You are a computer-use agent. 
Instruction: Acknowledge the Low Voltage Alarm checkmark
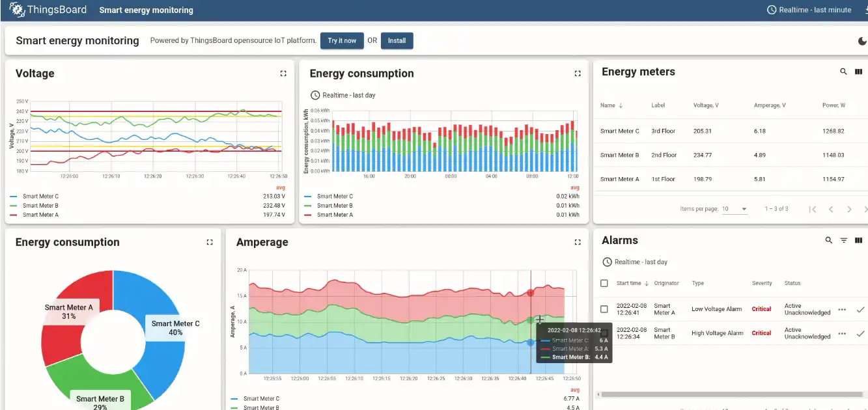[x=860, y=310]
